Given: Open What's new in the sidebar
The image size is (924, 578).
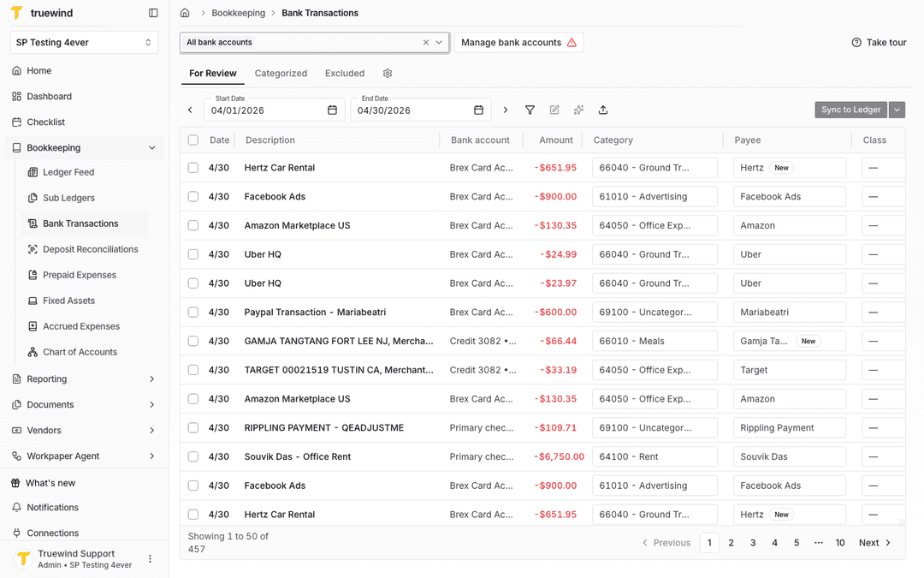Looking at the screenshot, I should [x=50, y=482].
